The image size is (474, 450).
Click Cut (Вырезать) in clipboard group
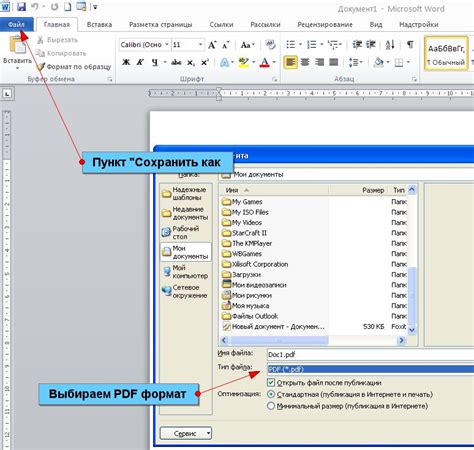pyautogui.click(x=57, y=40)
